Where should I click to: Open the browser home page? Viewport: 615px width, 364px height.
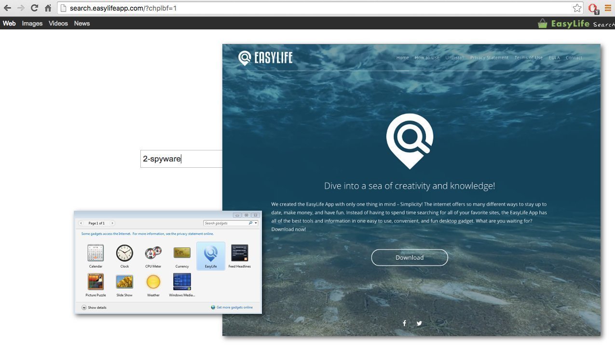48,8
